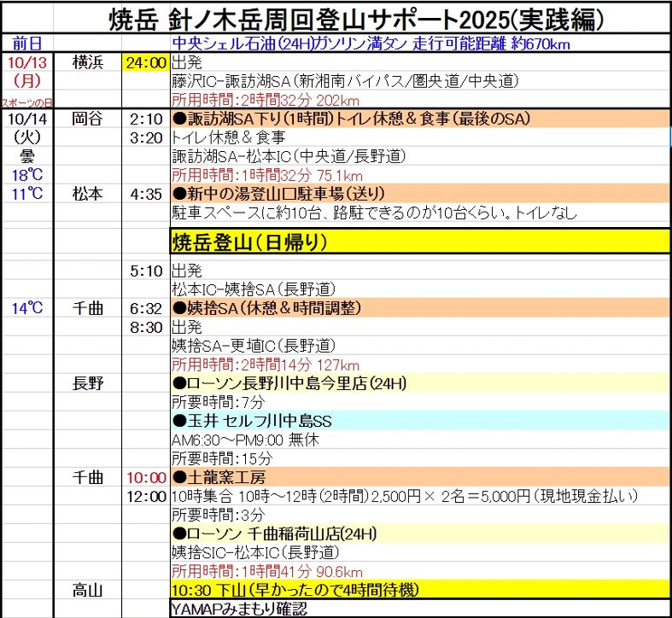Image resolution: width=672 pixels, height=618 pixels.
Task: Click the 3:20 time cell
Action: 145,137
